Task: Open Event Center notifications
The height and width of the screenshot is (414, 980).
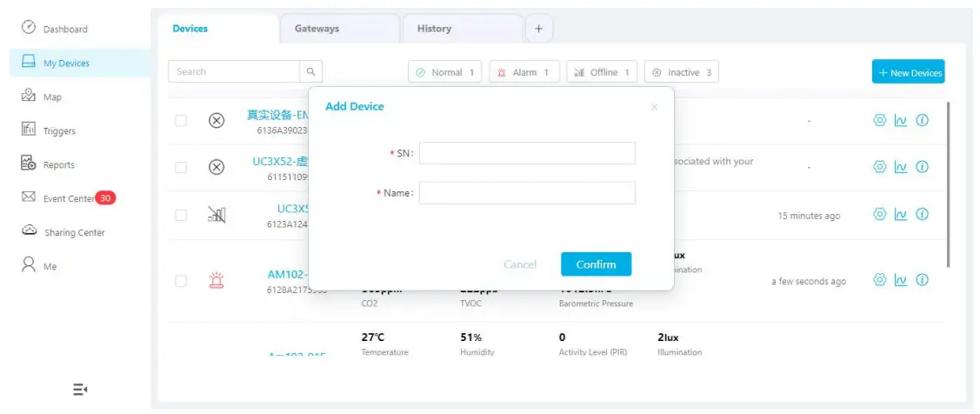Action: pos(68,198)
